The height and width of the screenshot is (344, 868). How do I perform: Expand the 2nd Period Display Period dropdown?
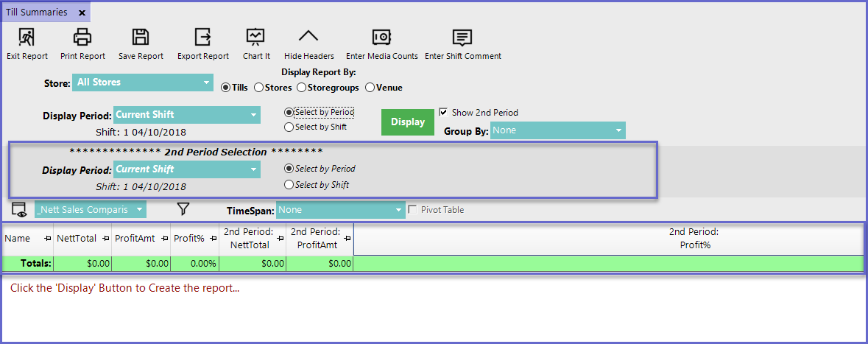point(187,169)
